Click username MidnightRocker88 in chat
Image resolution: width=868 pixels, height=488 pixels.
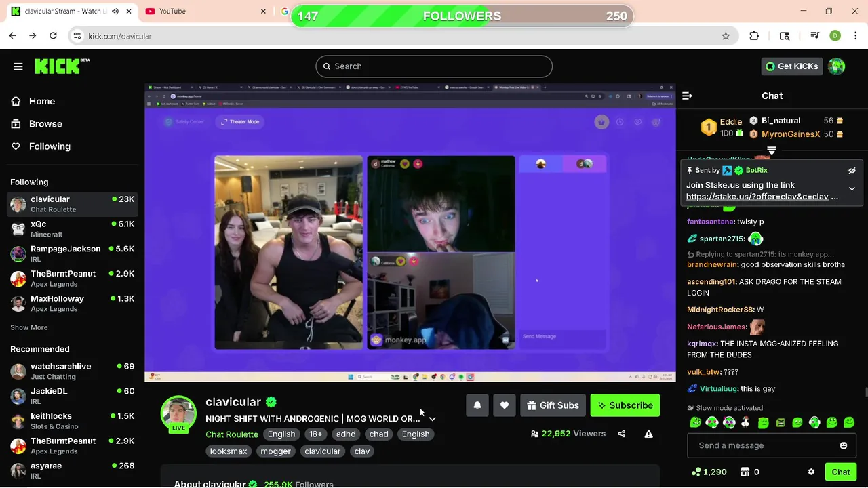click(x=720, y=310)
